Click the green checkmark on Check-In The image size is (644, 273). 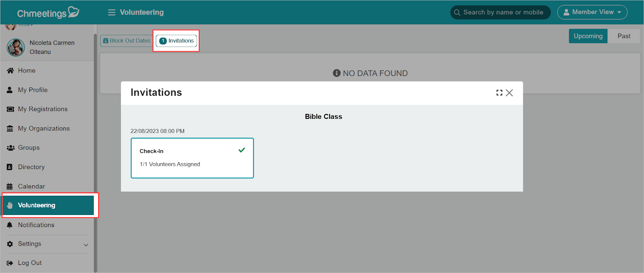(242, 150)
